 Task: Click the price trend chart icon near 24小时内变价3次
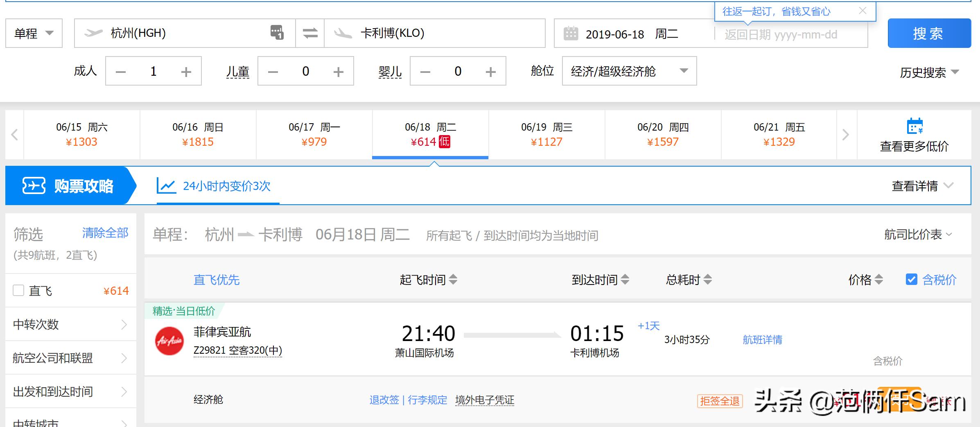pyautogui.click(x=167, y=185)
